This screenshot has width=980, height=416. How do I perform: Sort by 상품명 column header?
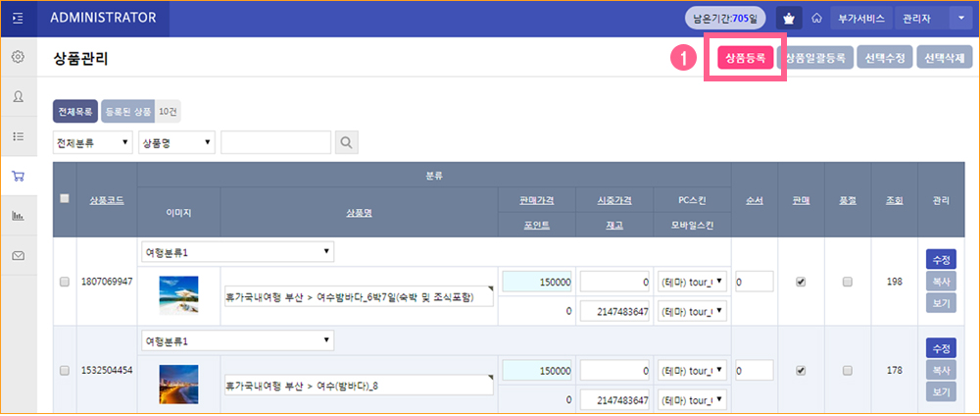click(x=360, y=213)
